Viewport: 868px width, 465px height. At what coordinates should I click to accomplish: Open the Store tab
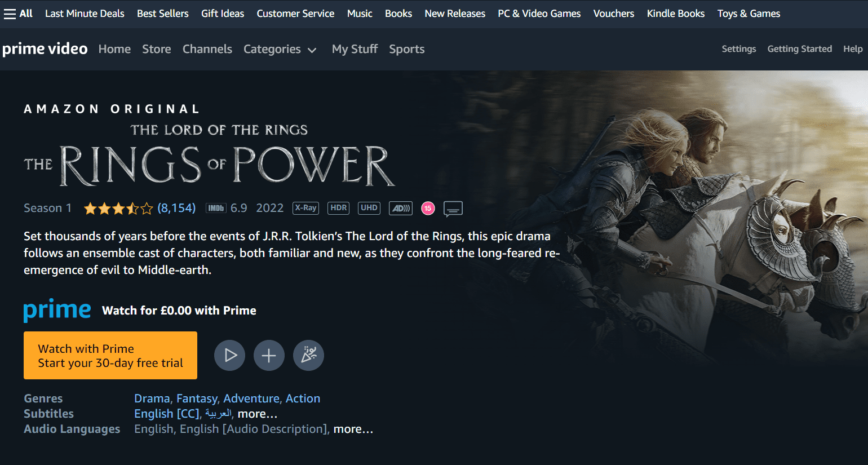(157, 49)
